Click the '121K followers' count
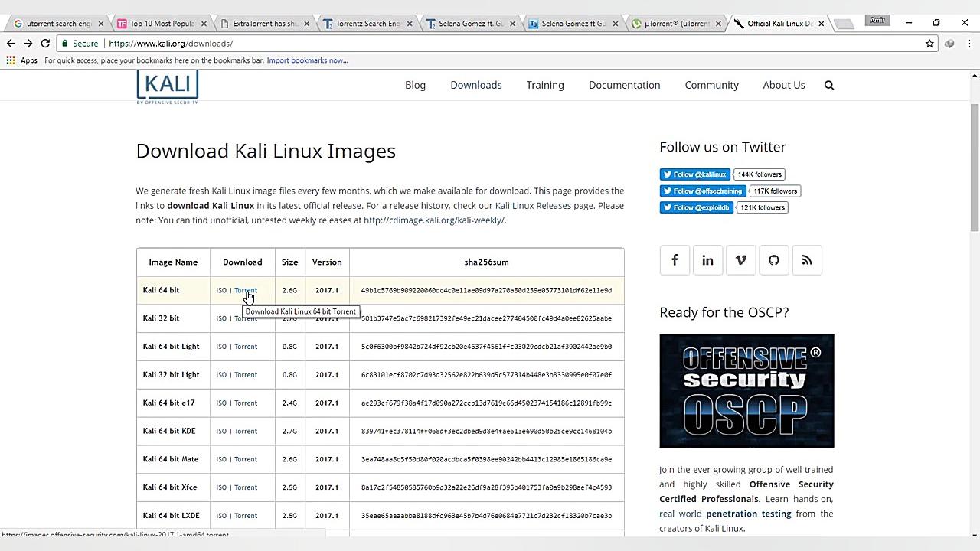This screenshot has width=980, height=551. pyautogui.click(x=763, y=207)
